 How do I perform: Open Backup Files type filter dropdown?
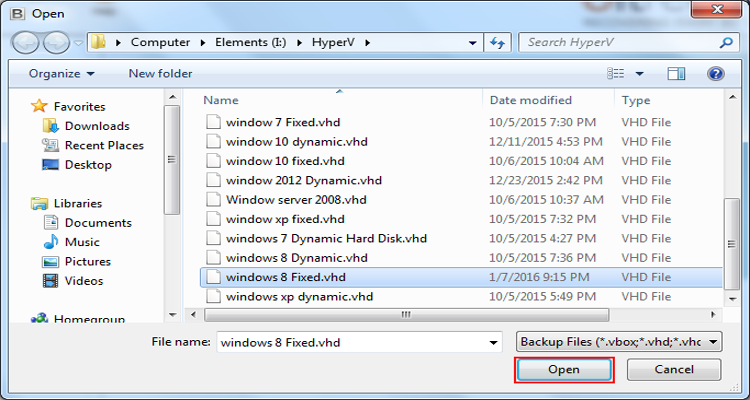[x=619, y=342]
